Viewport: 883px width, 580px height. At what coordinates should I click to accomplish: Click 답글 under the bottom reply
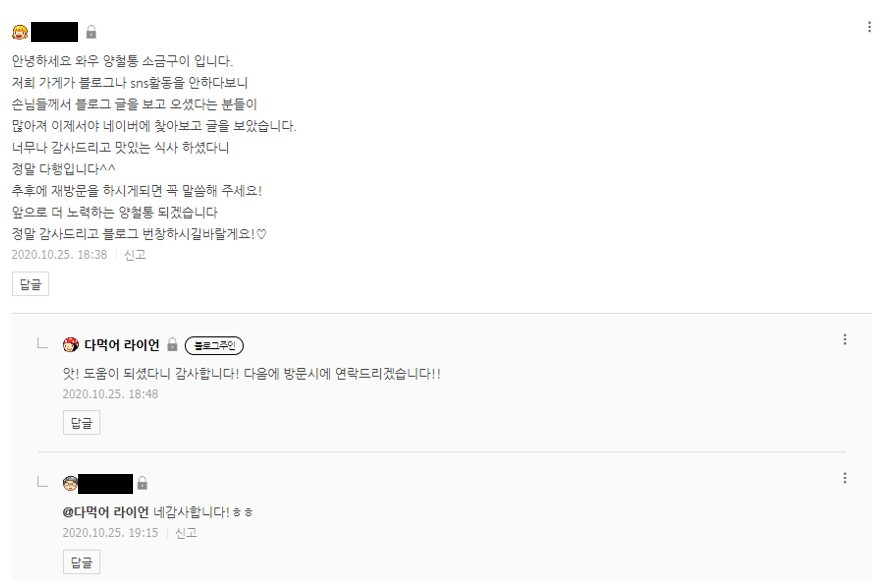(x=81, y=561)
